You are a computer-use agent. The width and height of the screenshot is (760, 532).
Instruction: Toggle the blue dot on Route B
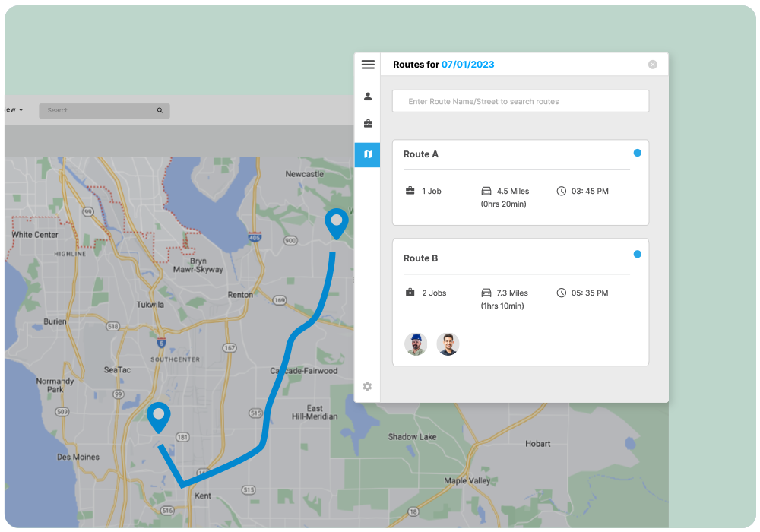(637, 254)
